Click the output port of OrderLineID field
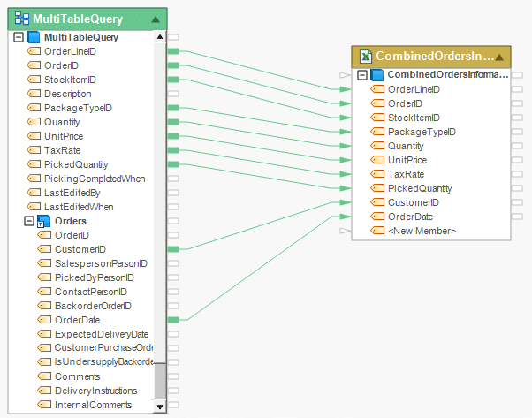The height and width of the screenshot is (418, 532). coord(173,51)
